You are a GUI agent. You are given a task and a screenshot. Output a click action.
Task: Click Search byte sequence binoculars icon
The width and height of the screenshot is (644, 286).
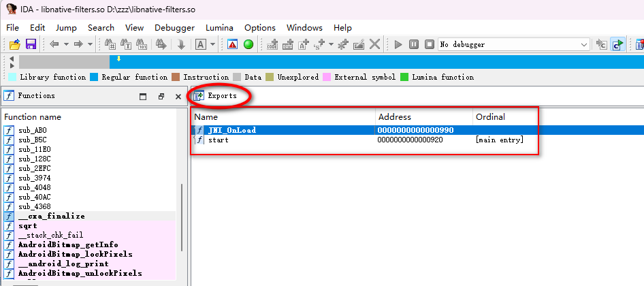[x=142, y=44]
